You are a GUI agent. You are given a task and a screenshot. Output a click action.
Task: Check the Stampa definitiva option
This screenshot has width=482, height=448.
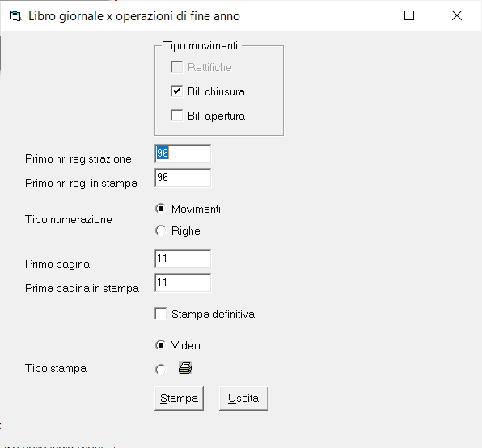160,314
